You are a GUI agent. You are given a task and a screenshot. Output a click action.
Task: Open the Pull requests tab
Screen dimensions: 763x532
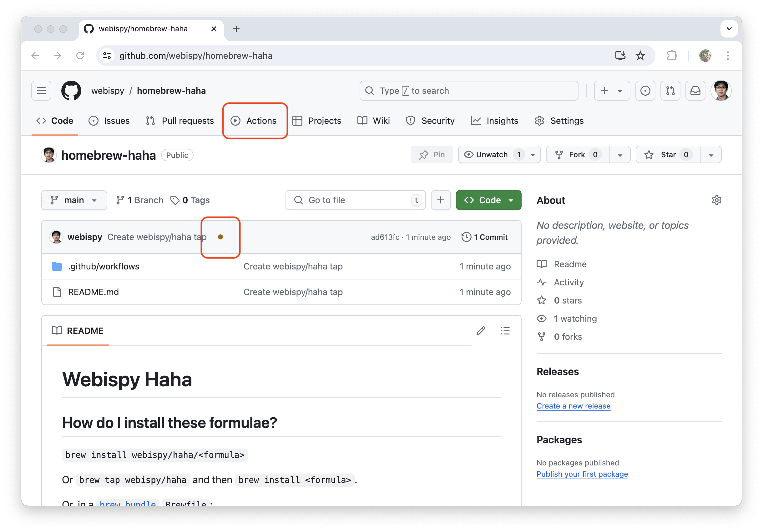click(180, 121)
